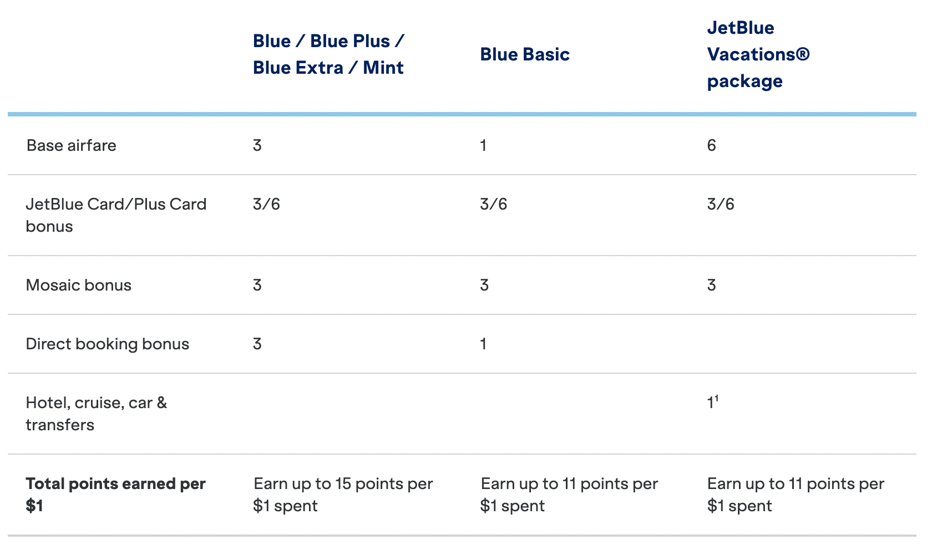Click the "Blue Basic" column header

(x=524, y=54)
